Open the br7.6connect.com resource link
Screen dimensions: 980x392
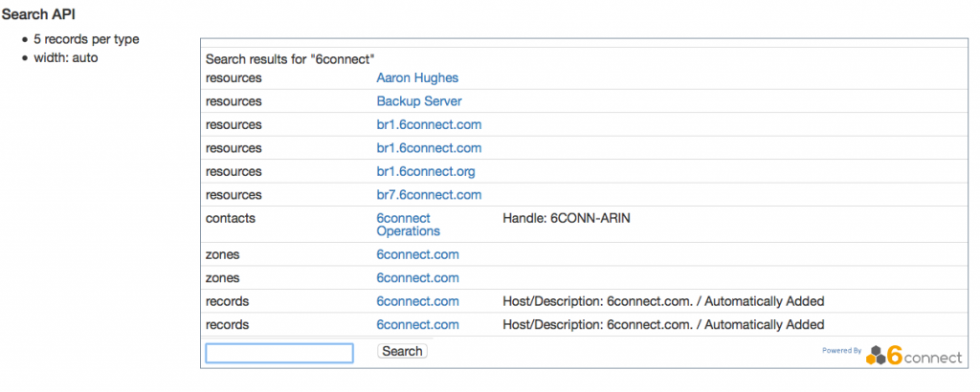tap(429, 195)
